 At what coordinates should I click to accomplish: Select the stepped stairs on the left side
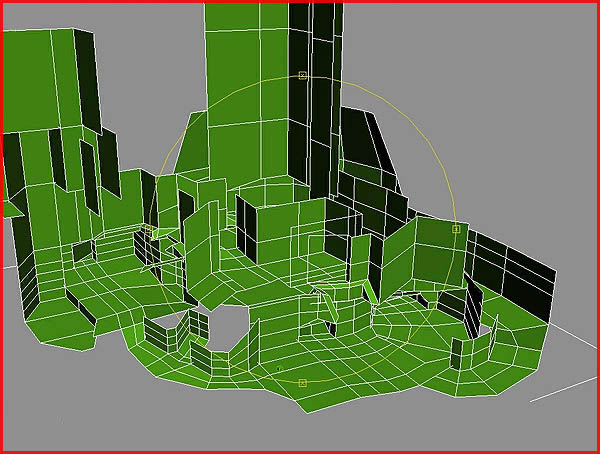pos(110,255)
